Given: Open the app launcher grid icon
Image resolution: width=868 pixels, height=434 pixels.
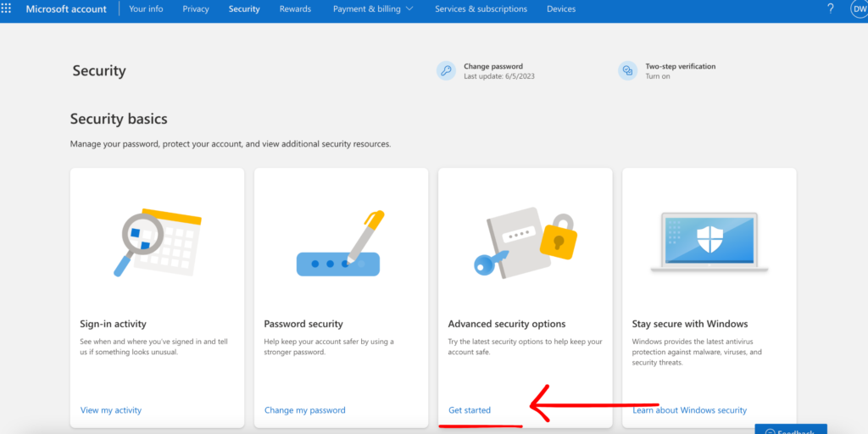Looking at the screenshot, I should 7,9.
